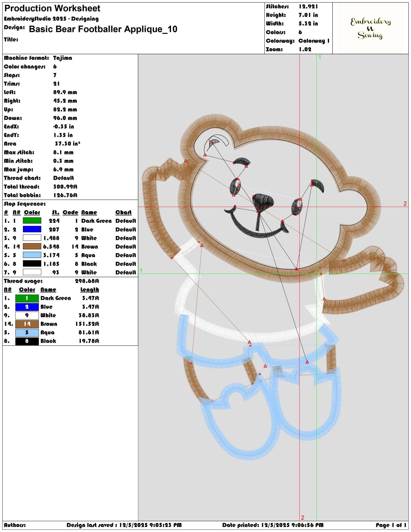Click the Down value '96.0 mm'
Viewport: 411px width, 532px height.
pyautogui.click(x=65, y=118)
